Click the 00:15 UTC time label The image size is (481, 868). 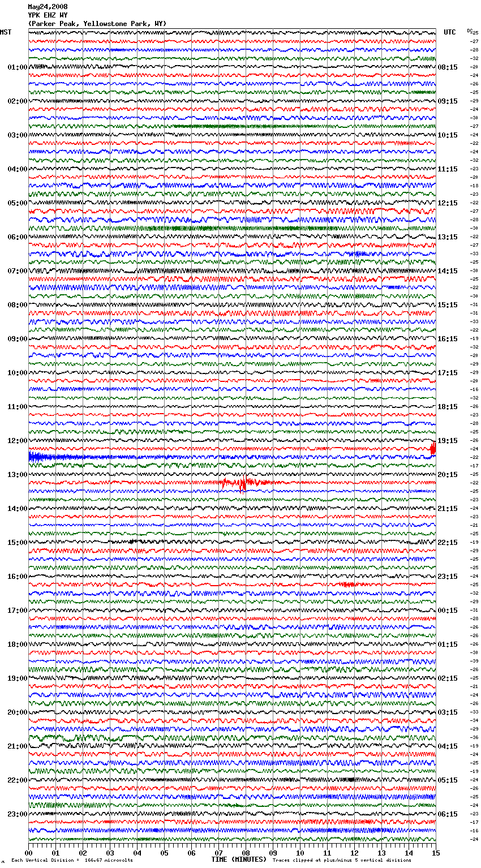coord(448,611)
